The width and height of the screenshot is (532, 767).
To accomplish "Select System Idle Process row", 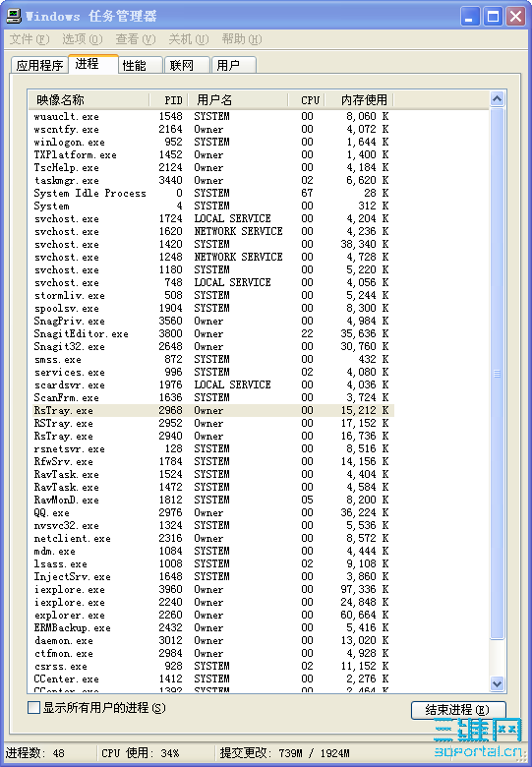I will (213, 193).
